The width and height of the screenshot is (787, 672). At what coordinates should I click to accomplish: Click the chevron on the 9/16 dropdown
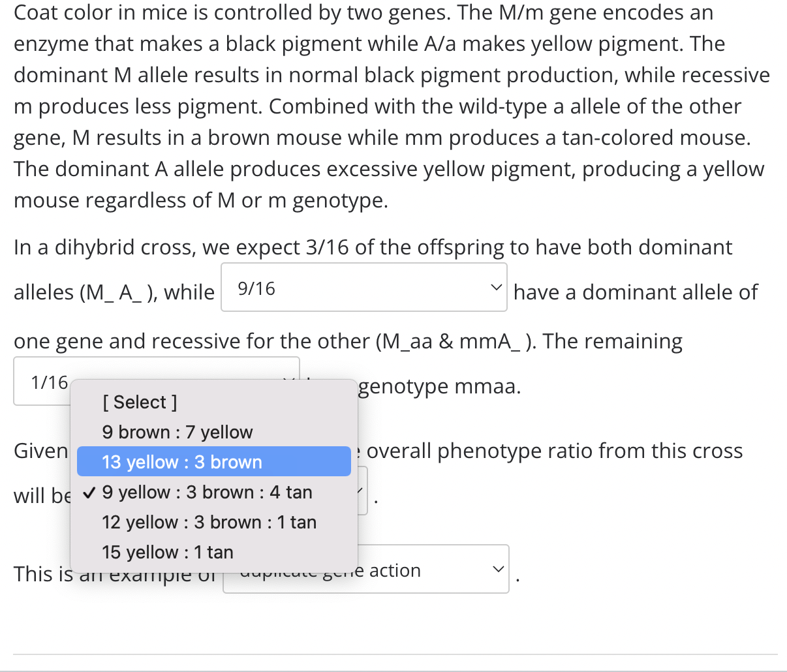(x=497, y=287)
